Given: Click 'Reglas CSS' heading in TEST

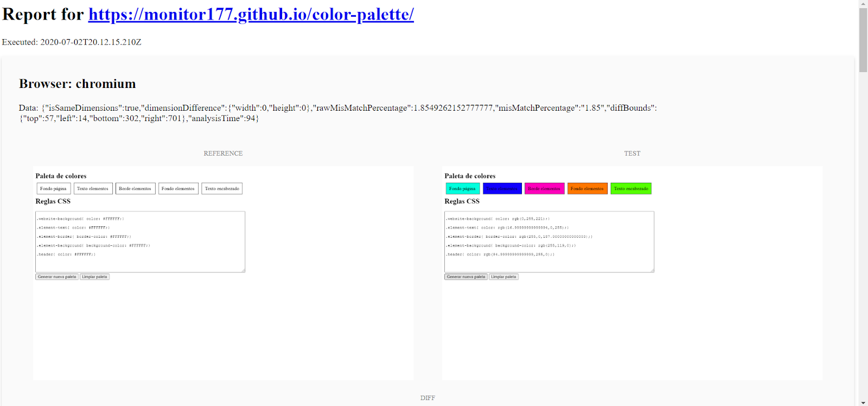Looking at the screenshot, I should coord(462,201).
